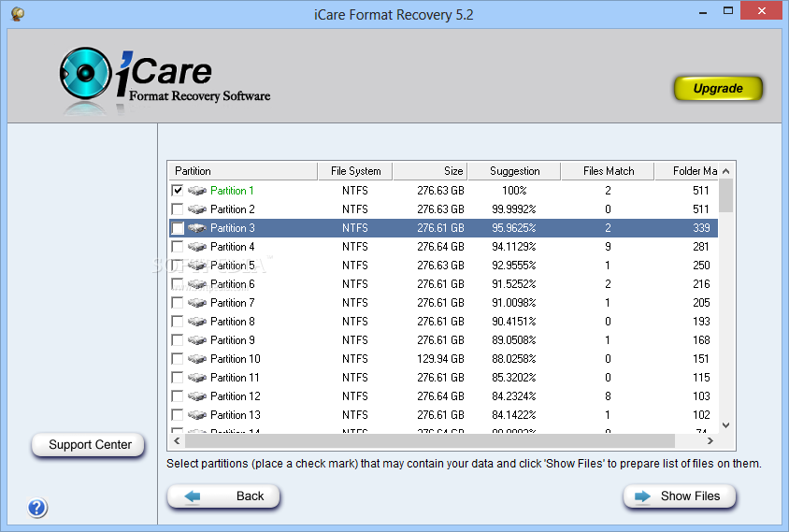Open the Support Center

[89, 445]
